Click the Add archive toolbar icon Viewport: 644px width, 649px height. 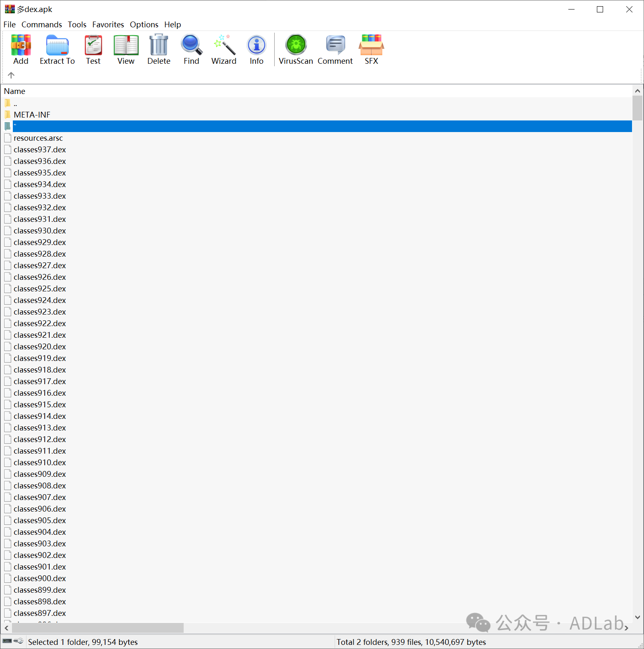[x=21, y=49]
